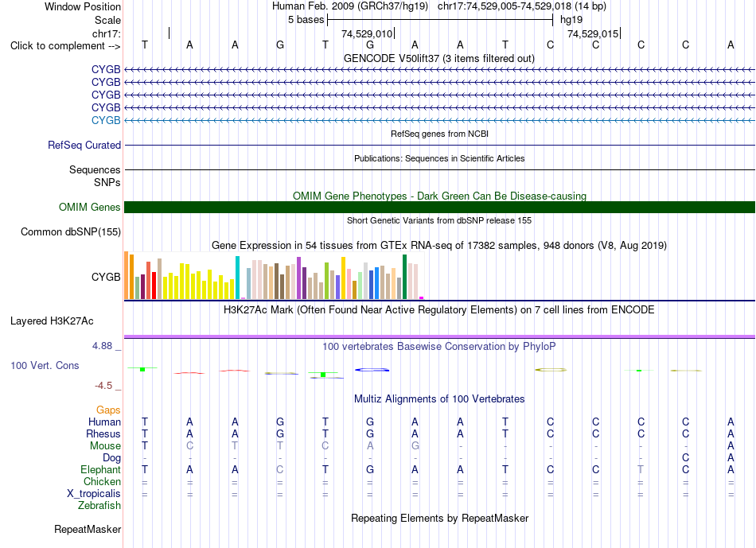Select the Zebrafish species alignment label
Screen dimensions: 756x548
(99, 506)
